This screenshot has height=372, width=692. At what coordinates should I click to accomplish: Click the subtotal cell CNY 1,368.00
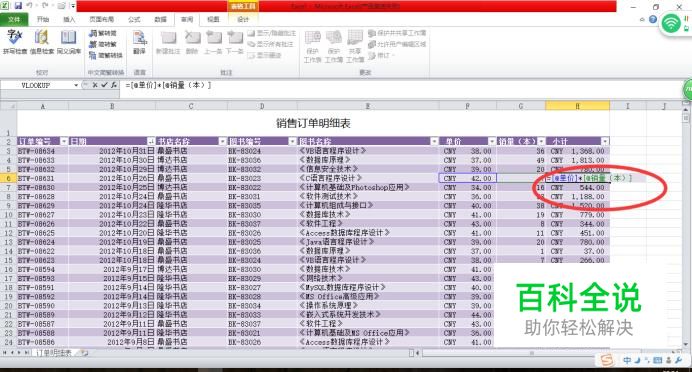(x=578, y=151)
